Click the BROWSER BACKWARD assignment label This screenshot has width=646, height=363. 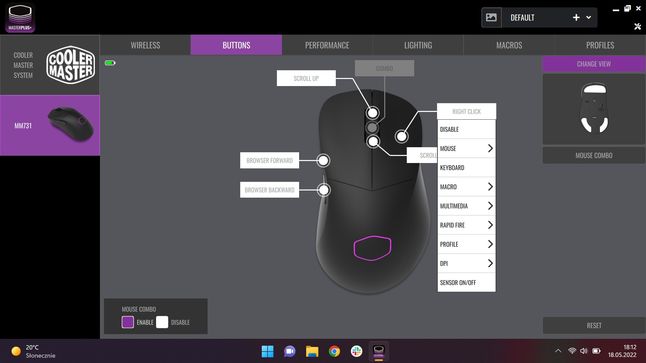pyautogui.click(x=269, y=190)
